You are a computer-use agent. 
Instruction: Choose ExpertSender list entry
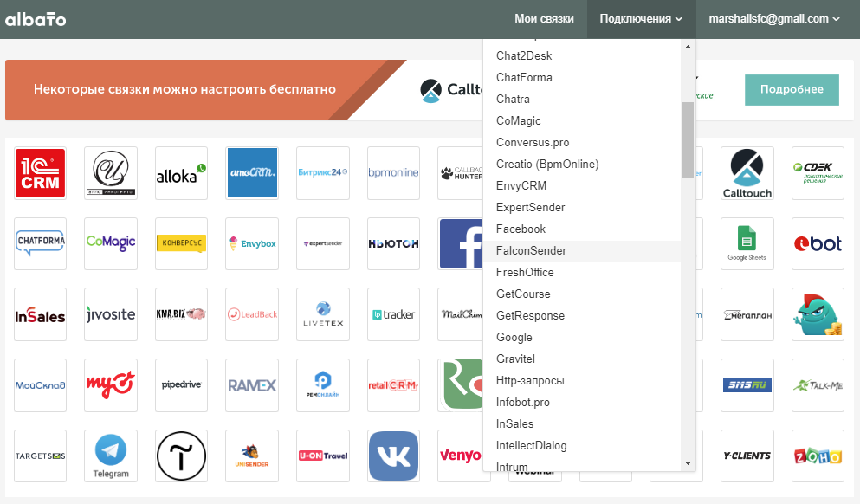[581, 207]
